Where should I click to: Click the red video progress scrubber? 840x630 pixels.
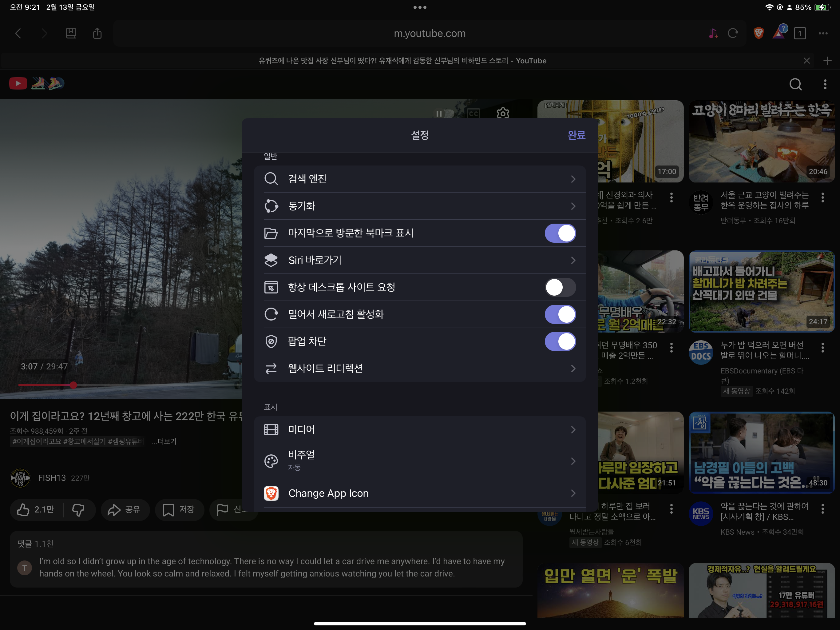(73, 385)
